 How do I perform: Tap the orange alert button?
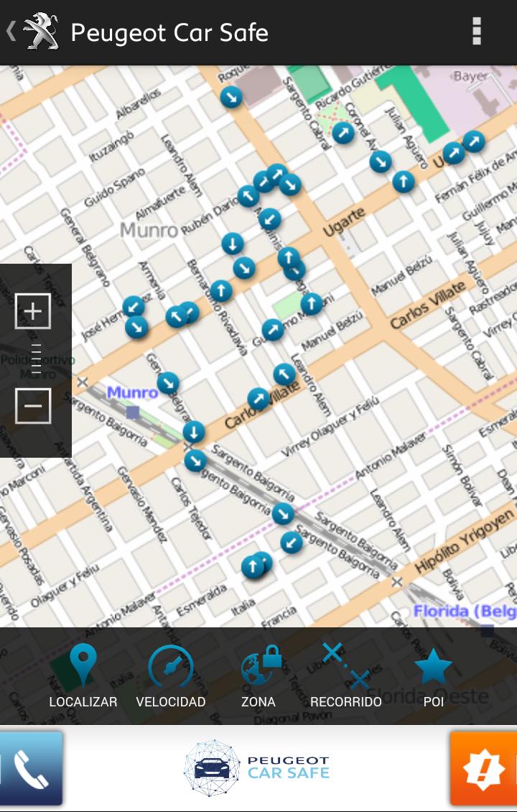(x=483, y=768)
